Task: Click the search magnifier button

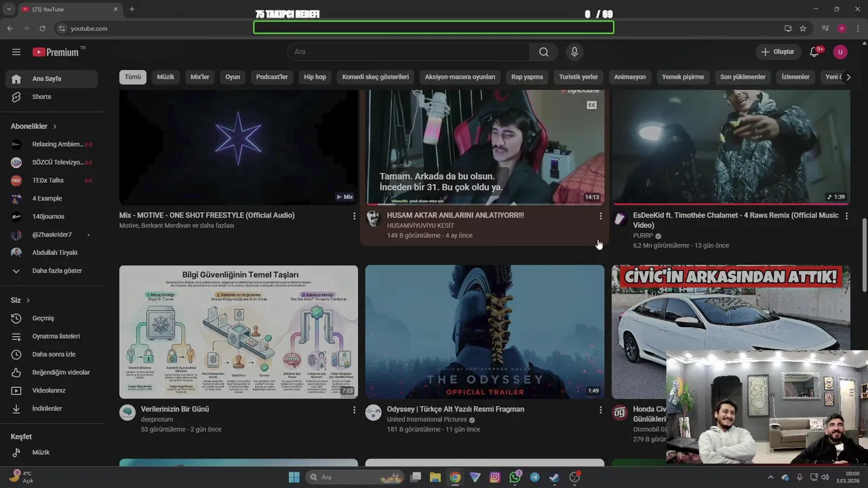Action: (x=544, y=52)
